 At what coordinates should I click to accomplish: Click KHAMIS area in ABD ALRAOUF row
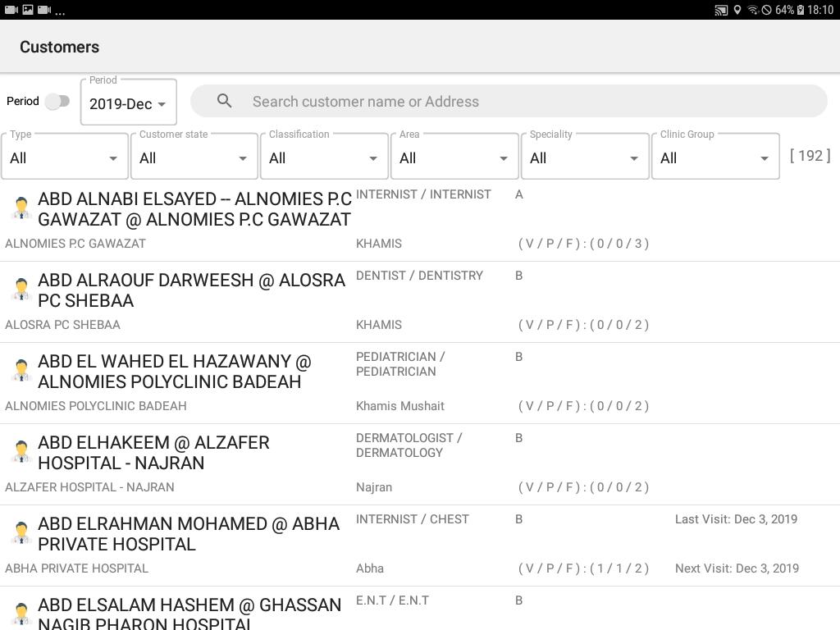(379, 325)
